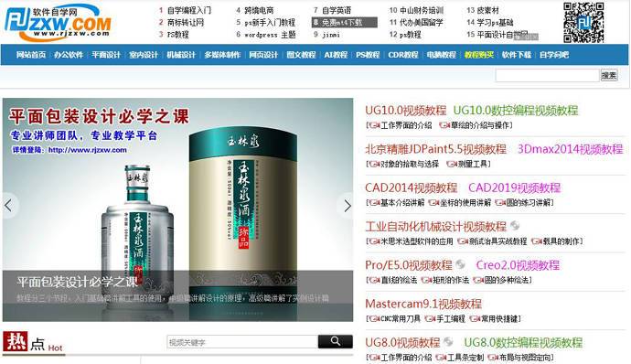Image resolution: width=631 pixels, height=364 pixels.
Task: Open the 北京精雕JDPaint5.5视频教程 link
Action: 435,149
